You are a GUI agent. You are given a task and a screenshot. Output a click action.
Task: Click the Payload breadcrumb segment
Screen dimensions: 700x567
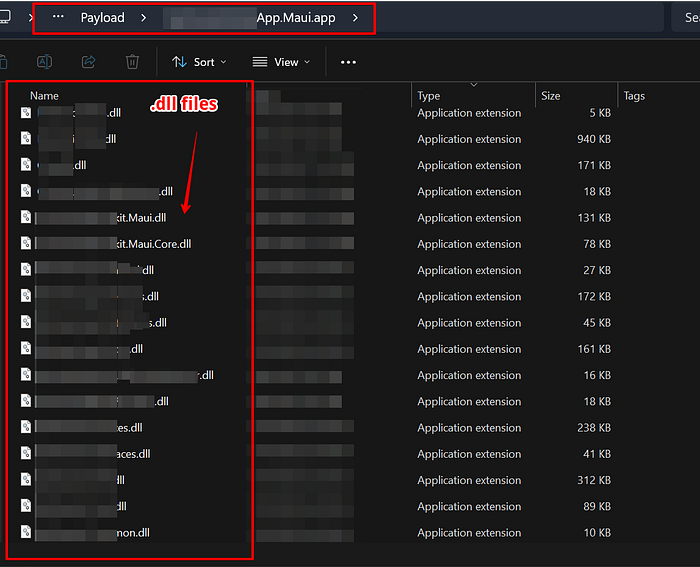tap(102, 18)
